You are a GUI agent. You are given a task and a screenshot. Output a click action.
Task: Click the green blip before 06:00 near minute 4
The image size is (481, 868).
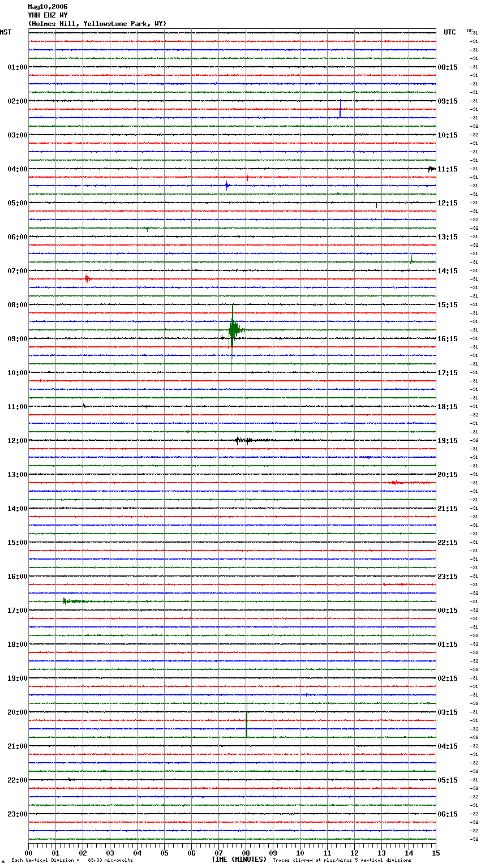[x=148, y=229]
